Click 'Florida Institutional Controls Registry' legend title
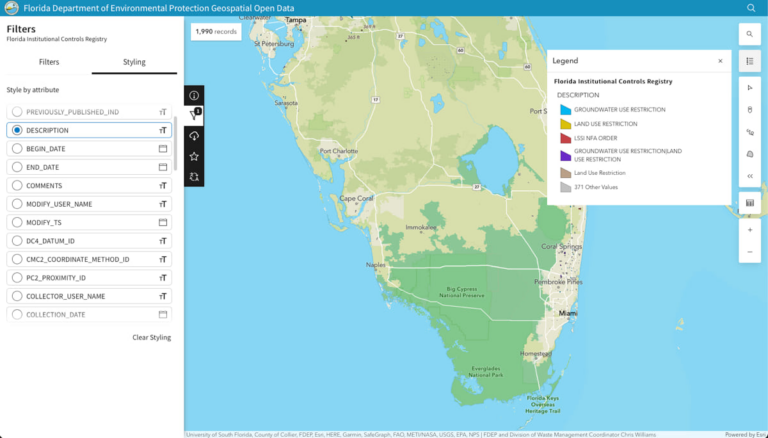The height and width of the screenshot is (438, 768). pyautogui.click(x=613, y=81)
